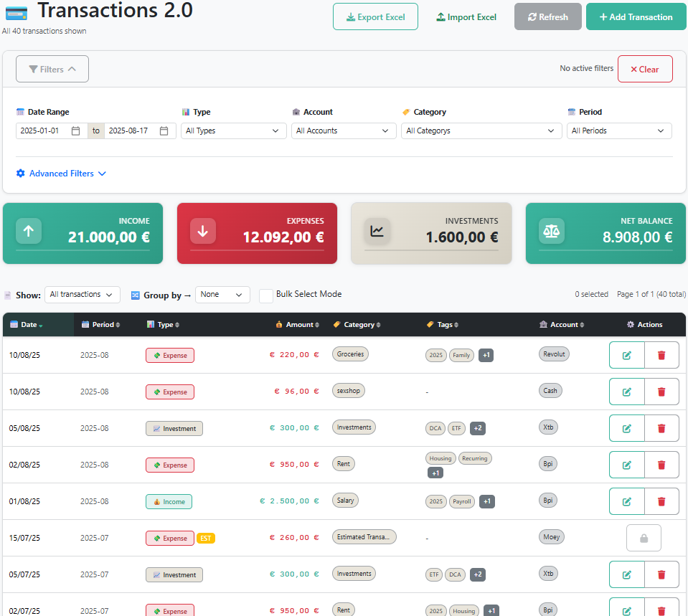
Task: Click the +2 tags badge on first Investments row
Action: [478, 428]
